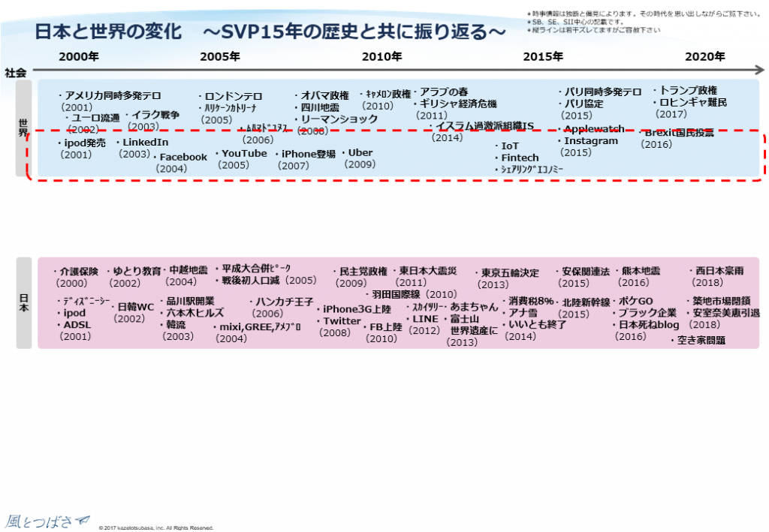Click the text '熊本地震'

tap(641, 271)
